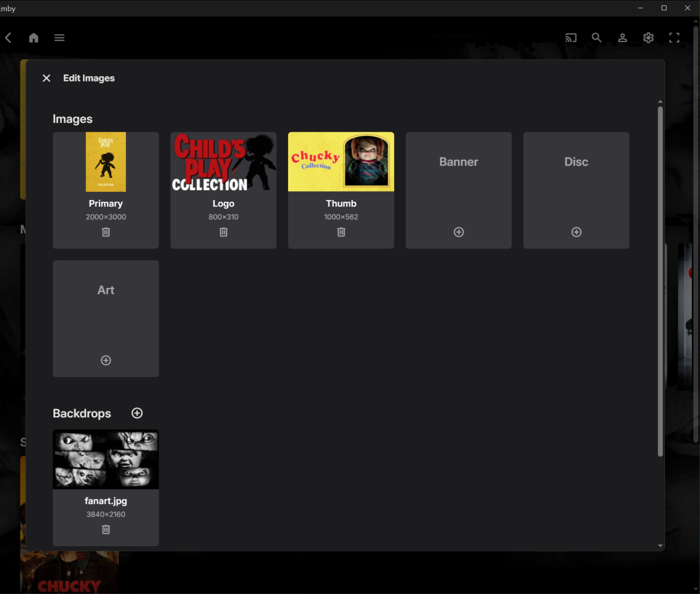This screenshot has width=700, height=594.
Task: Click the dialog vertical scrollbar
Action: (660, 281)
